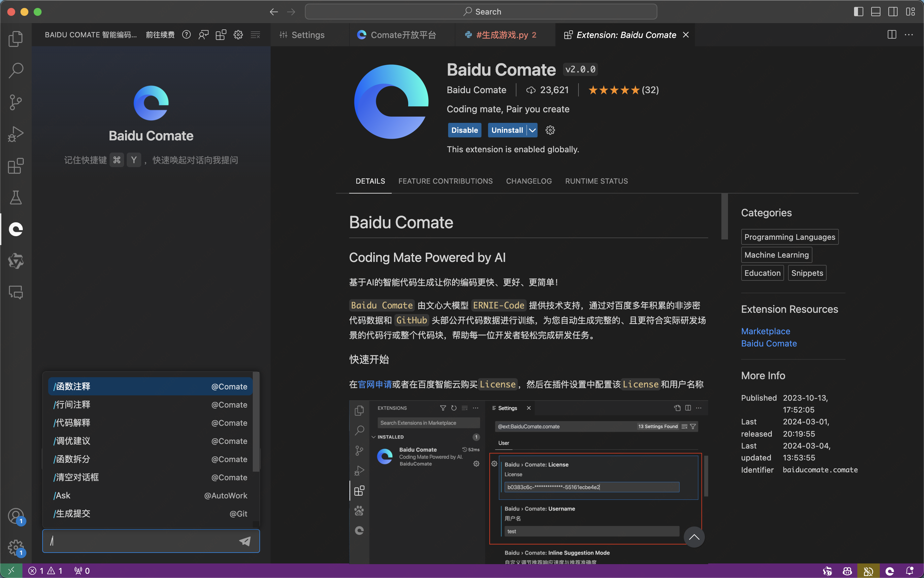Go forward with the right arrow

coord(291,12)
